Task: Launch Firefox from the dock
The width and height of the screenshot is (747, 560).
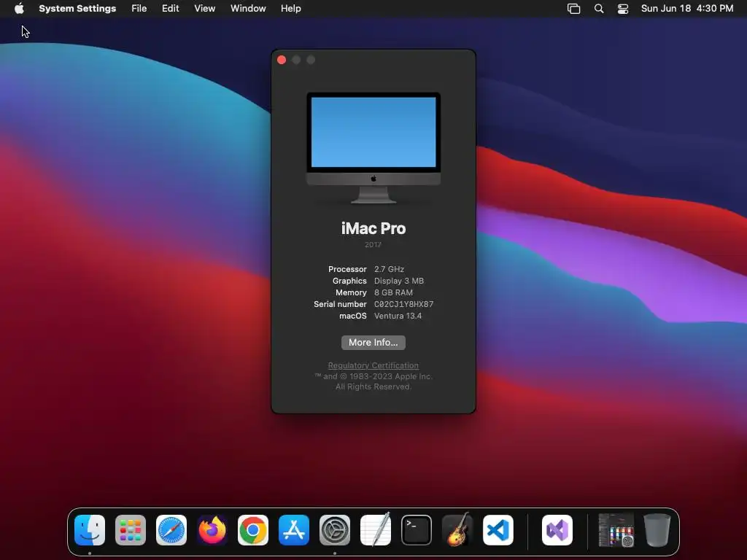Action: [x=212, y=530]
